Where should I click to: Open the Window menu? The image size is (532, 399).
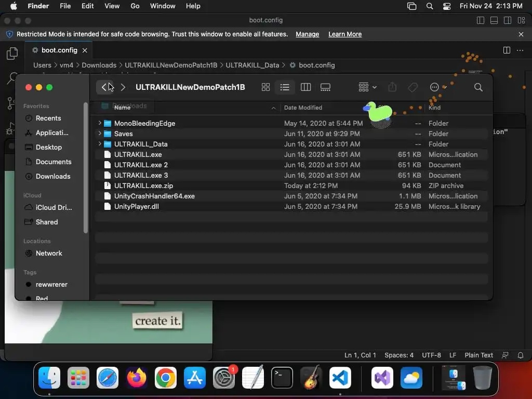pos(163,6)
